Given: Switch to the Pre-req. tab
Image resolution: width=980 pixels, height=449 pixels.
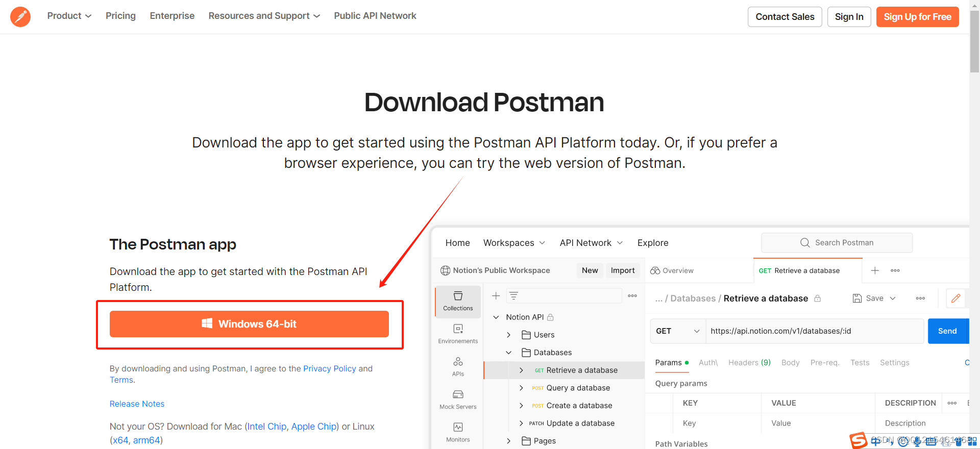Looking at the screenshot, I should pyautogui.click(x=825, y=363).
